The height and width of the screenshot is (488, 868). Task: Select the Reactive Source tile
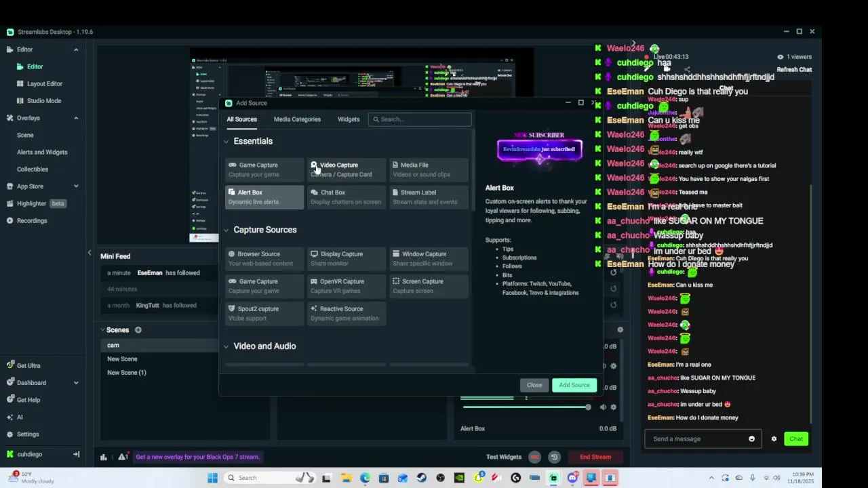click(346, 313)
